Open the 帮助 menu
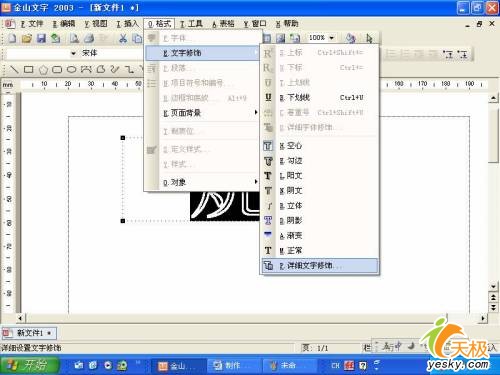This screenshot has width=500, height=375. pos(287,24)
